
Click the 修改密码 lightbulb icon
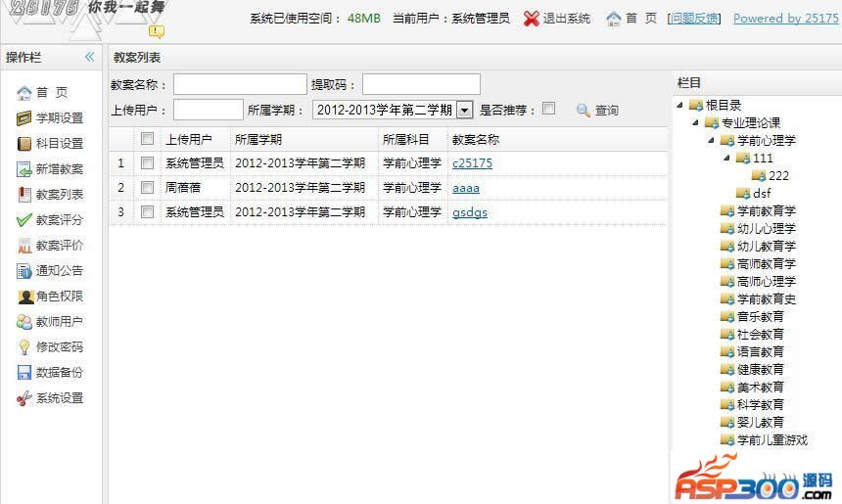pyautogui.click(x=24, y=347)
